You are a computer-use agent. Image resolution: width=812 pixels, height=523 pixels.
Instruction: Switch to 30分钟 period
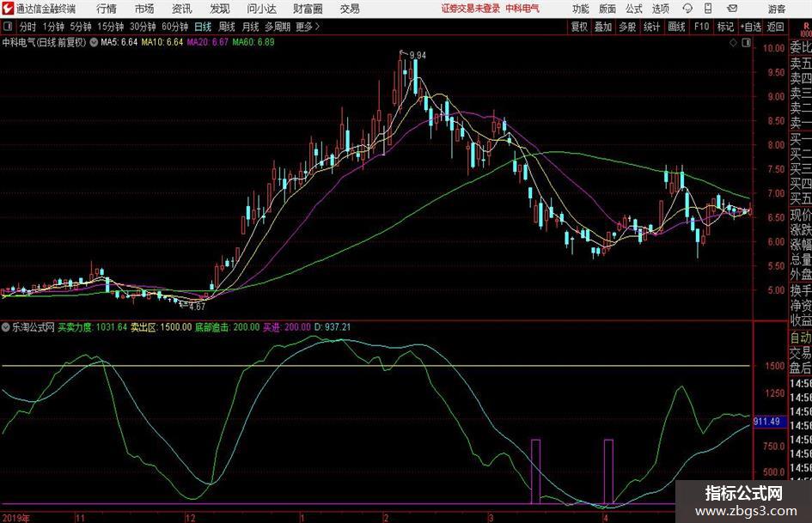coord(143,27)
